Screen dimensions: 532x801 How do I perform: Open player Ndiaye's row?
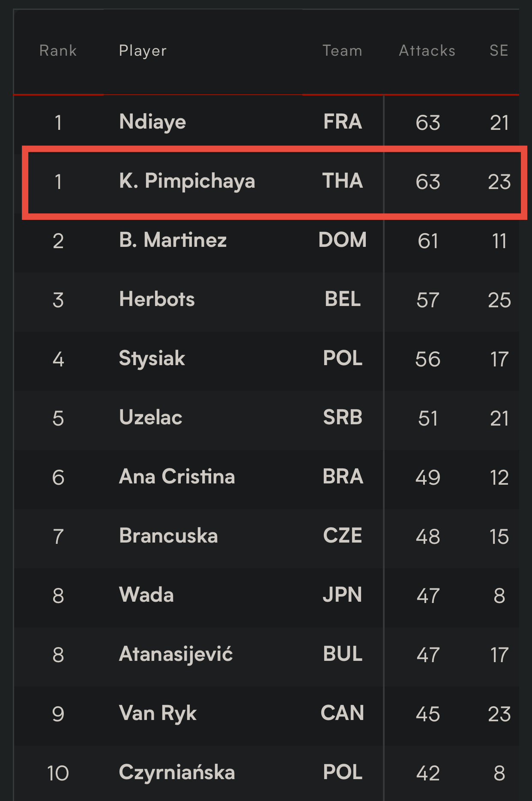266,122
